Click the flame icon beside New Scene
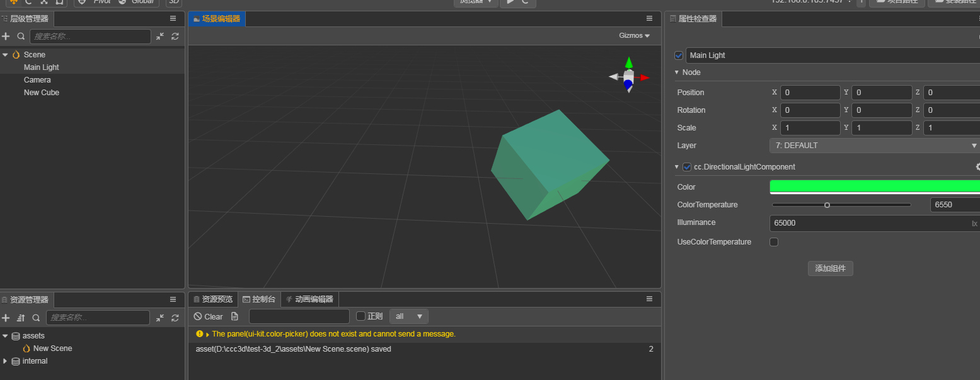Screen dimensions: 980x380 pos(26,348)
